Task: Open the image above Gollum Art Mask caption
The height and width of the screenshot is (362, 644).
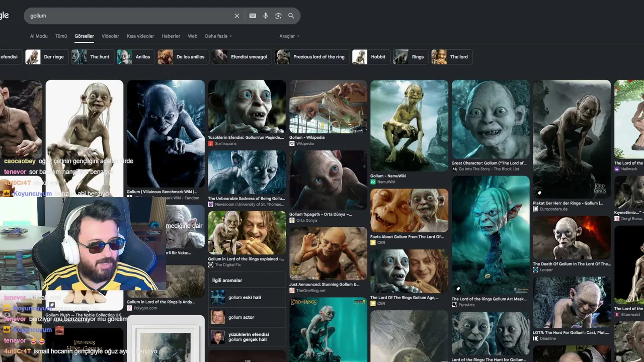Action: tap(491, 235)
